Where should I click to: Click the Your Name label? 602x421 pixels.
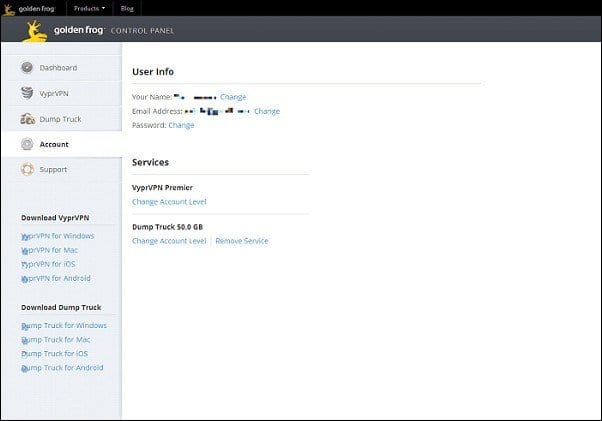click(x=152, y=97)
